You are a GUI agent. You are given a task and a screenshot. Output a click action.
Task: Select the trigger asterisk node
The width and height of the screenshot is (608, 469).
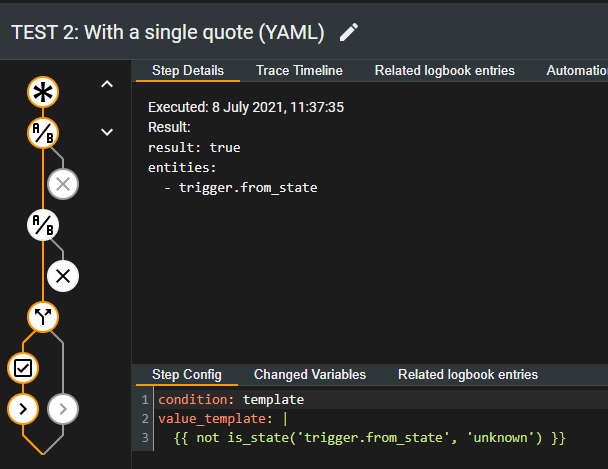click(42, 93)
